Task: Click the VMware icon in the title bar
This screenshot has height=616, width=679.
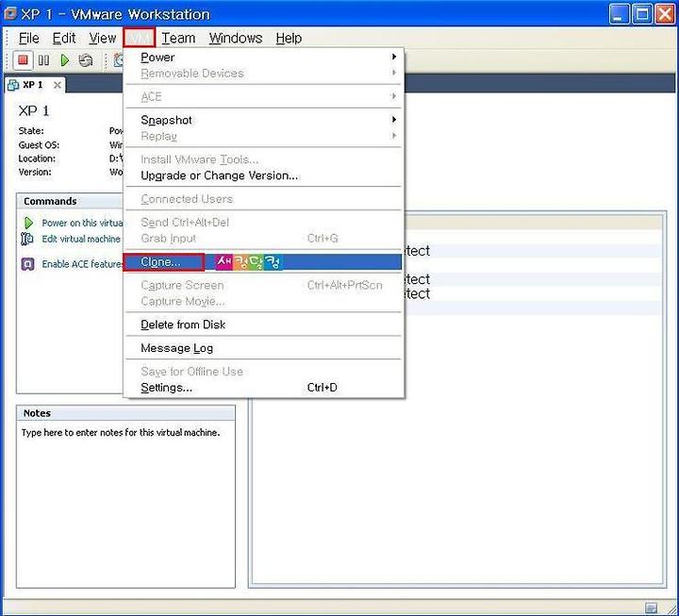Action: click(x=10, y=13)
